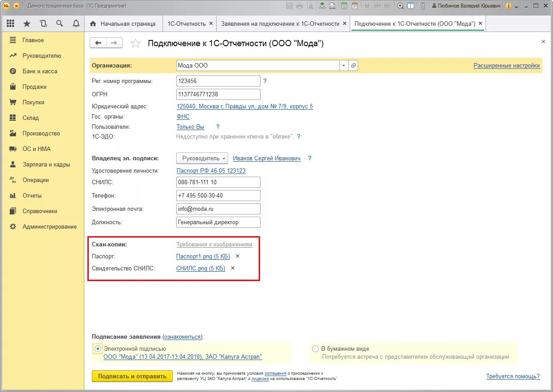Click help question mark next to 1С-ЭДО note
553x392 pixels.
pyautogui.click(x=299, y=137)
